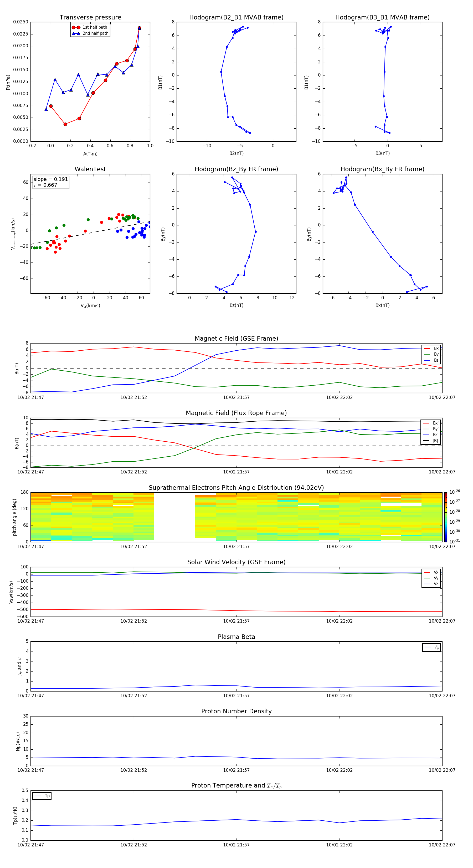Click the "Vremaining(km/s)" y-axis label
Screen dimensions: 473x868
click(13, 234)
